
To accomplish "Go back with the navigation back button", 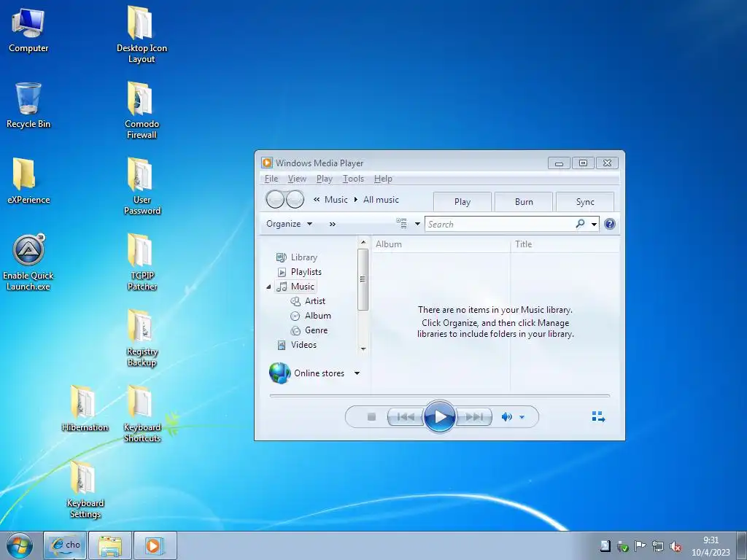I will click(x=275, y=200).
